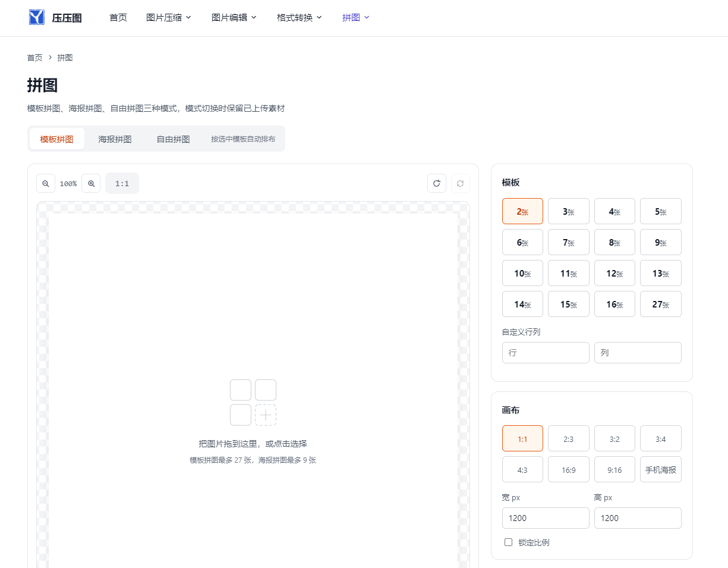Click the 压压图 logo icon
This screenshot has height=568, width=728.
coord(37,17)
